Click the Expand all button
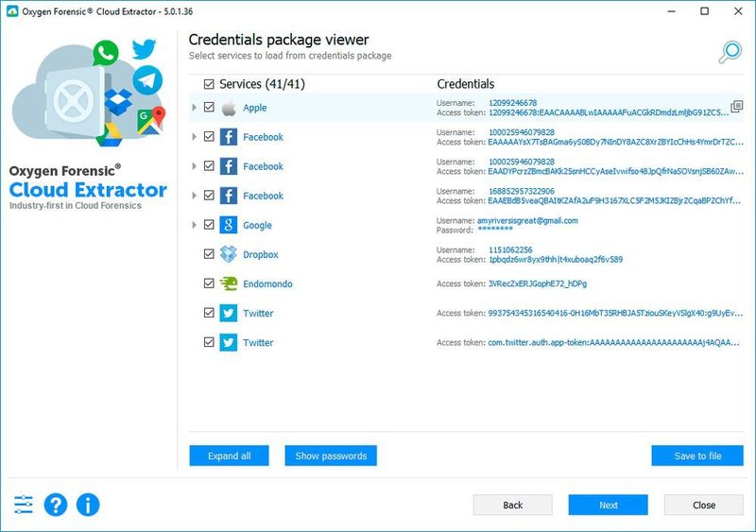Viewport: 756px width, 532px height. point(229,455)
